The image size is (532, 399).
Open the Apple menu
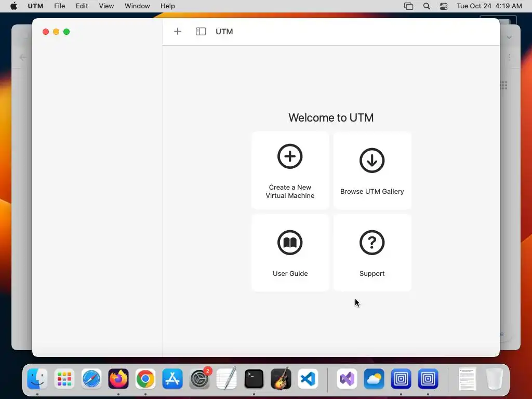click(x=14, y=6)
